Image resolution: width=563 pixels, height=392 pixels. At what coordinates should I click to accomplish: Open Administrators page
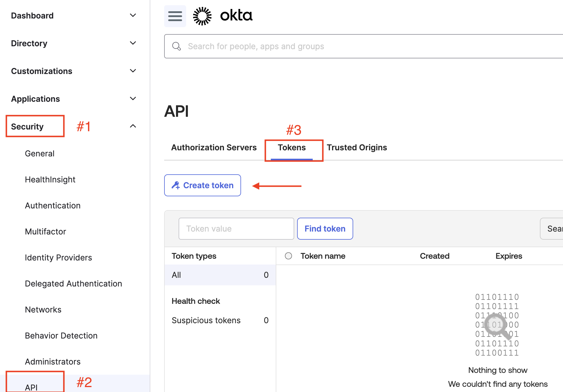tap(53, 362)
